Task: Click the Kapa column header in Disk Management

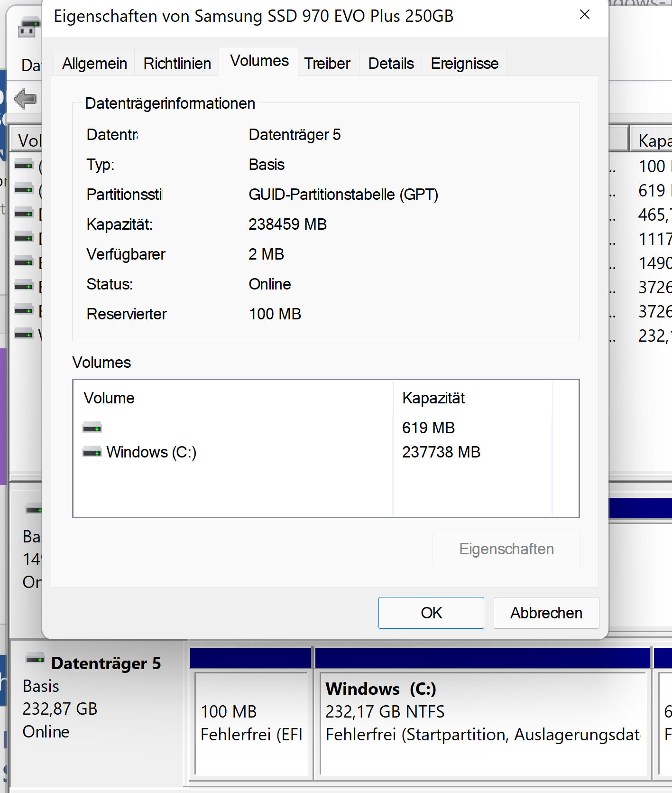Action: tap(651, 140)
